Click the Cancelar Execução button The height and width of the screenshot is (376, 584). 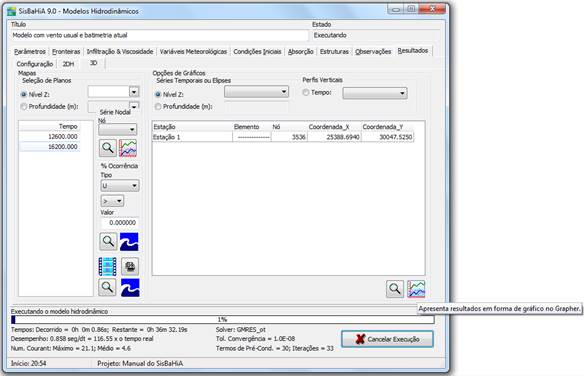[x=387, y=339]
